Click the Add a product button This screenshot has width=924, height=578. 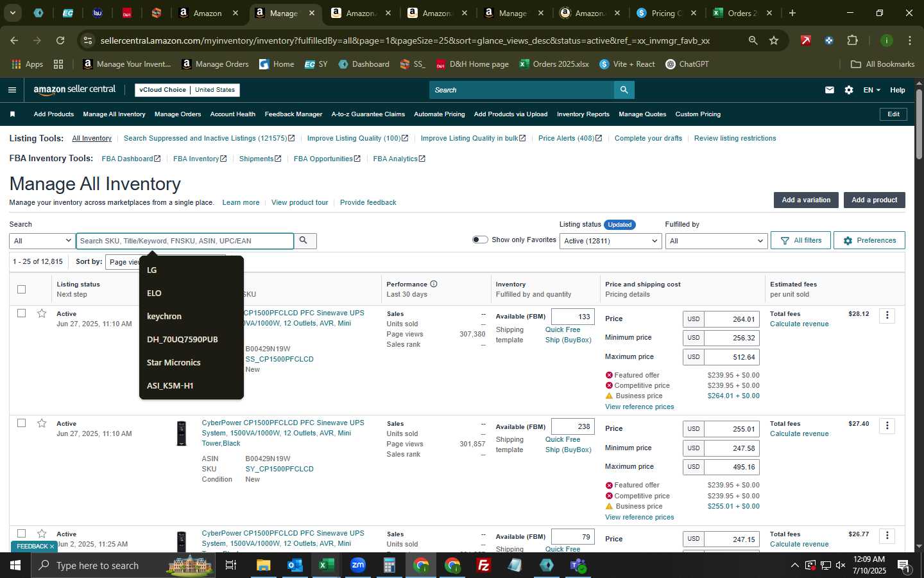(x=874, y=200)
